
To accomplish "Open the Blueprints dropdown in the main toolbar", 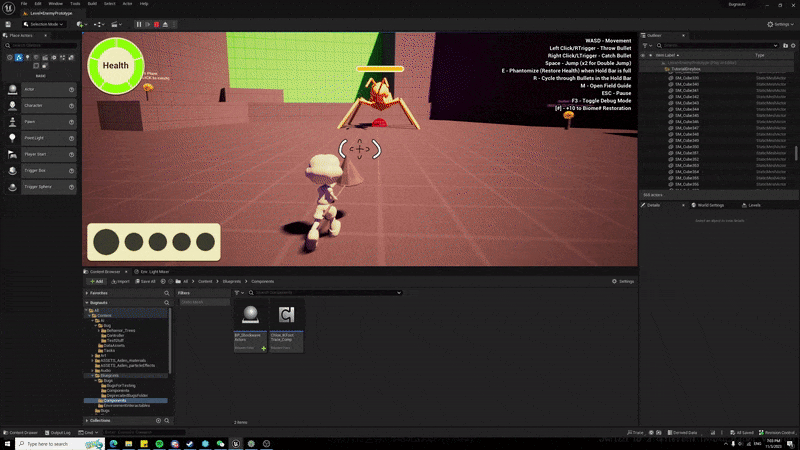I will pyautogui.click(x=99, y=24).
